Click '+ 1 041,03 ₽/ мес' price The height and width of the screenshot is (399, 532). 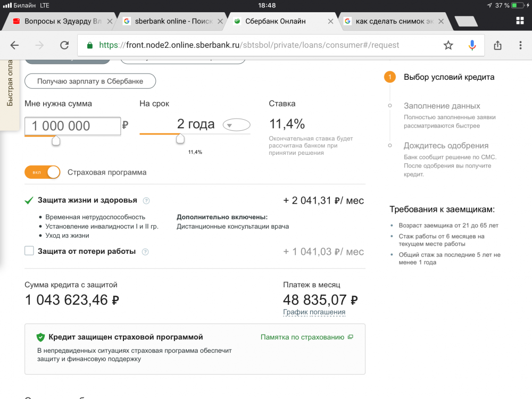click(x=323, y=252)
